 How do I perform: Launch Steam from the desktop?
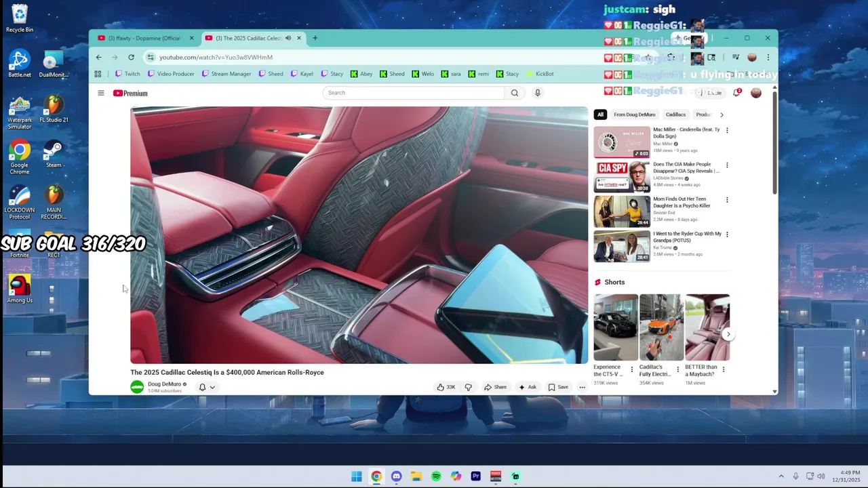[54, 155]
